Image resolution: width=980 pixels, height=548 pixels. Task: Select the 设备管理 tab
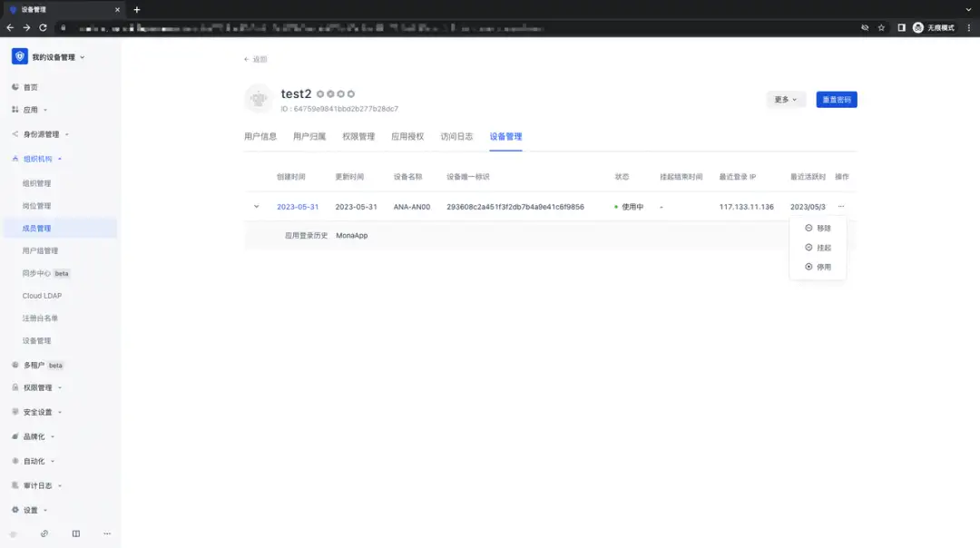tap(505, 136)
